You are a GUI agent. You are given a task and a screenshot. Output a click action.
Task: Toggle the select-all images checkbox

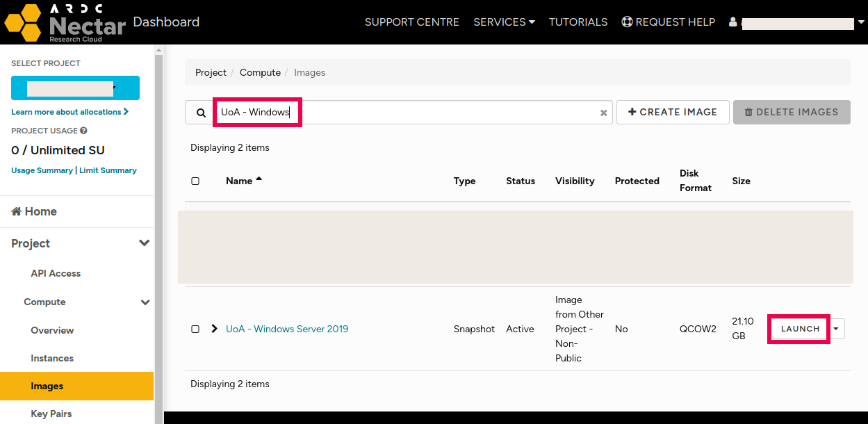(x=195, y=181)
